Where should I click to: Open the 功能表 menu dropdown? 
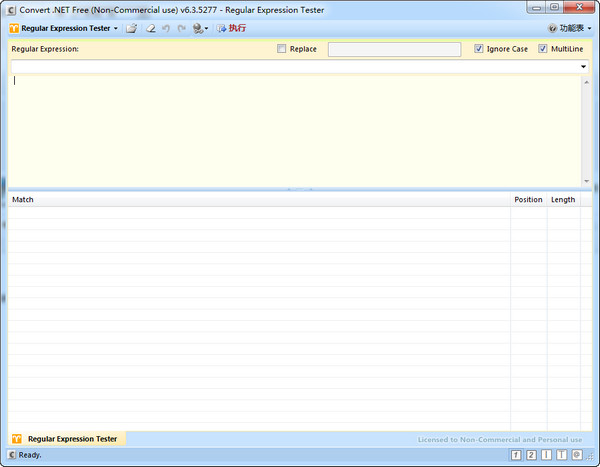570,28
